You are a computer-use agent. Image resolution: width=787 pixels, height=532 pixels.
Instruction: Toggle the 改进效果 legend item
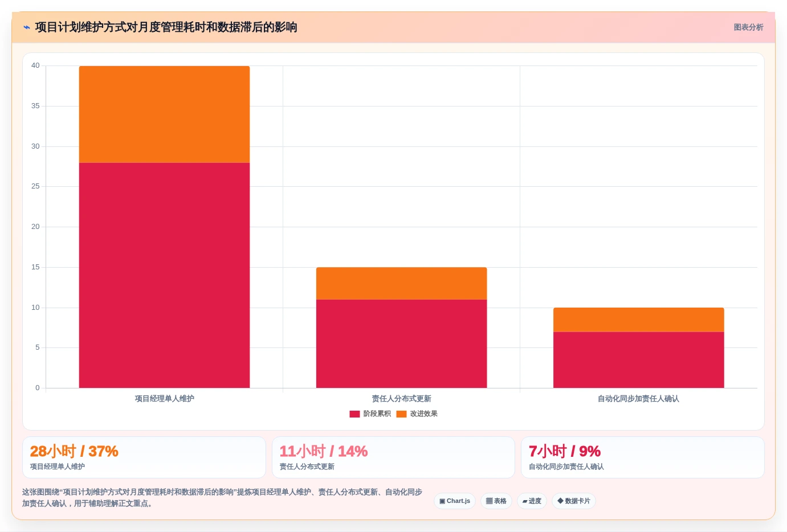click(417, 414)
